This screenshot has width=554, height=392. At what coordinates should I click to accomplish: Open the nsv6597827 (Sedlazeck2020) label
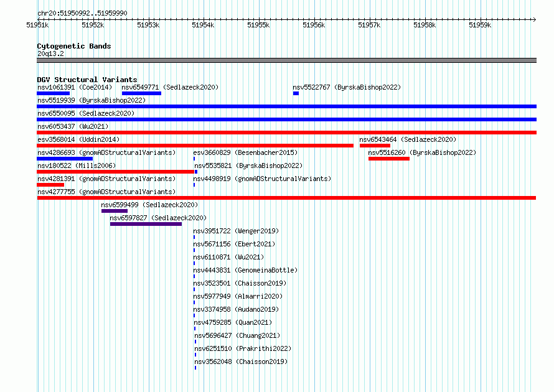click(158, 218)
